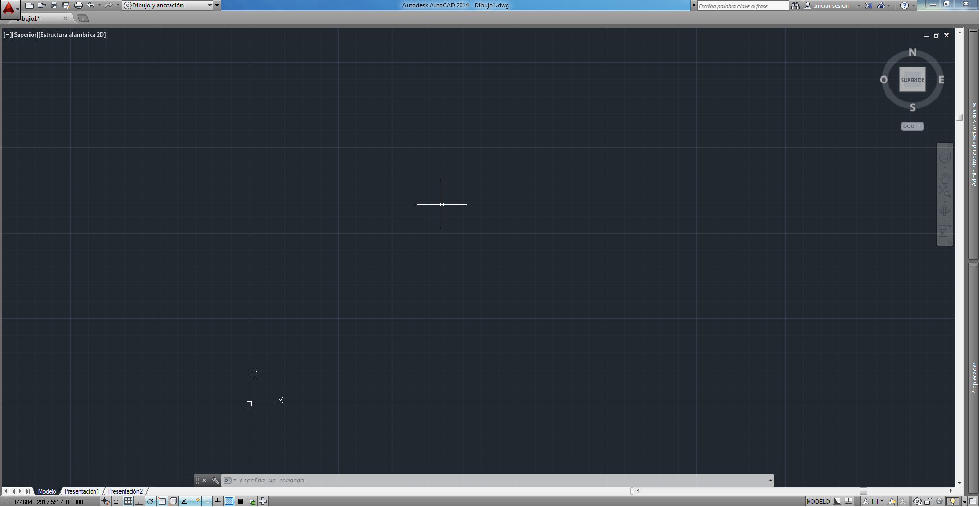Click the S compass letter on the ViewCube

click(x=912, y=107)
